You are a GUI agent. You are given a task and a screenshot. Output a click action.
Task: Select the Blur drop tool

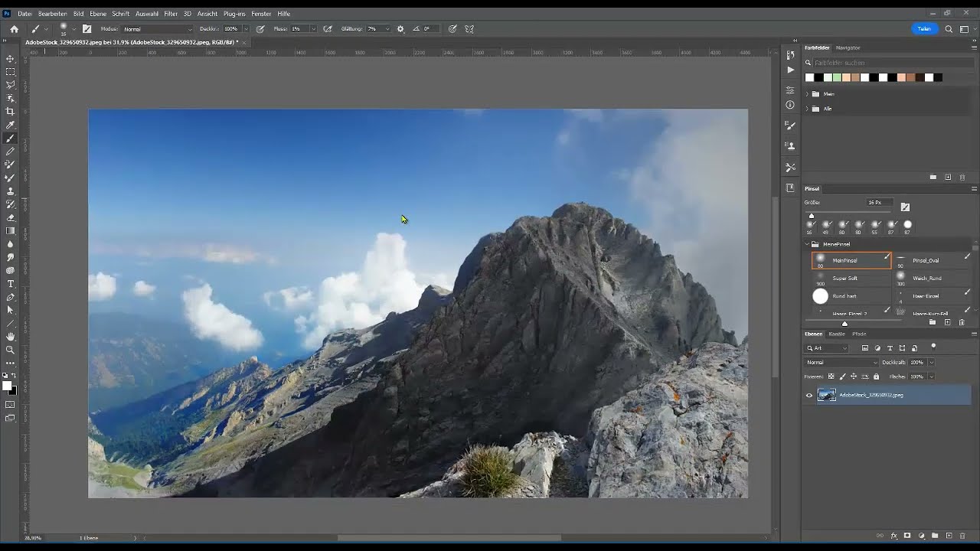point(10,244)
